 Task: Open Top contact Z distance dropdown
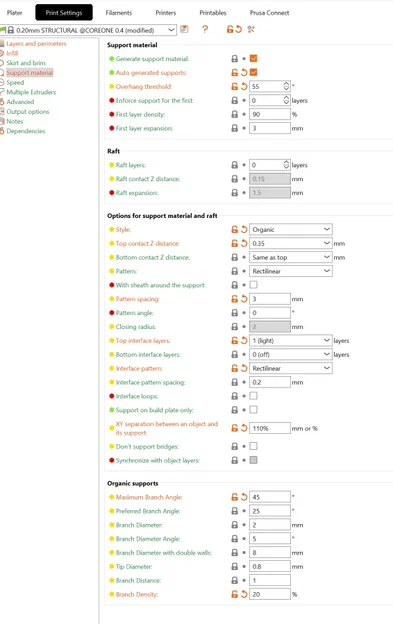[291, 243]
